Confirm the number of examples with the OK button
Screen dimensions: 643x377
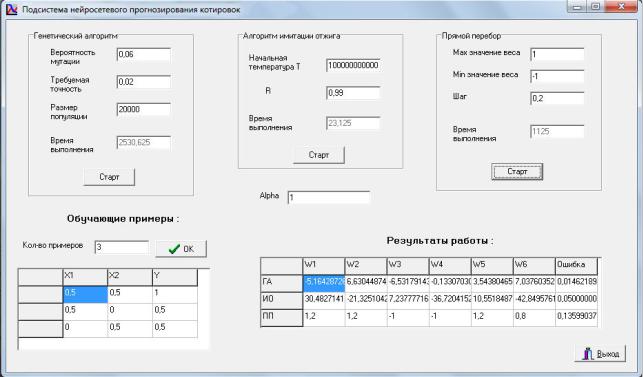(181, 249)
